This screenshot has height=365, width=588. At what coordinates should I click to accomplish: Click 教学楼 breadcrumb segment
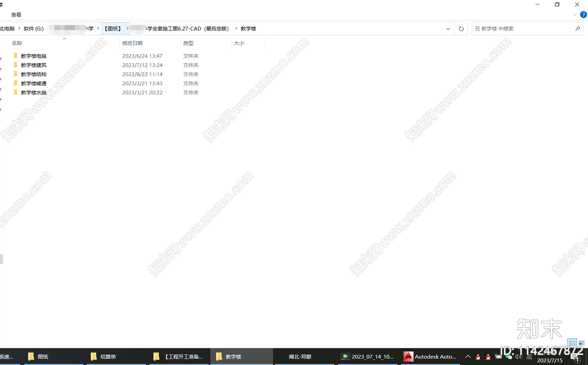[x=248, y=29]
